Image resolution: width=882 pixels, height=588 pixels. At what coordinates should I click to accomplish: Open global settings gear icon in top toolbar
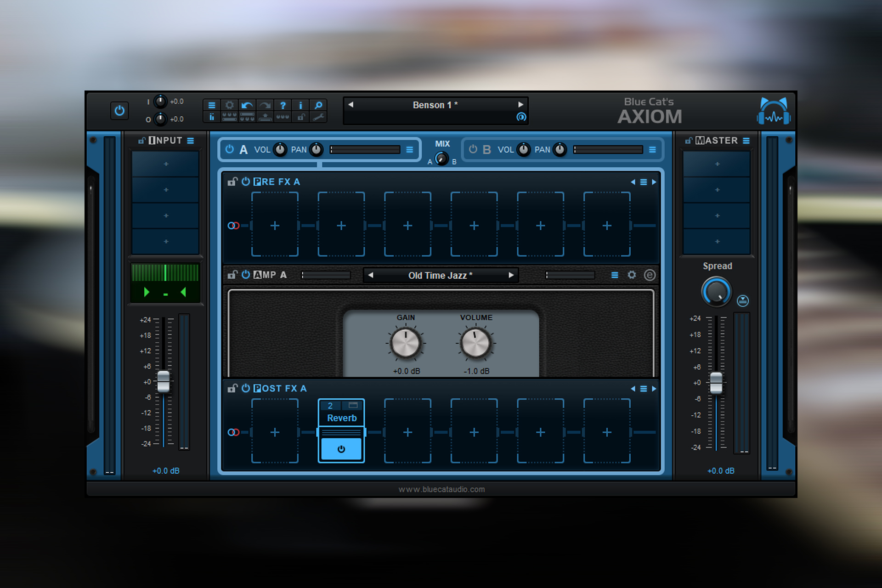click(230, 105)
